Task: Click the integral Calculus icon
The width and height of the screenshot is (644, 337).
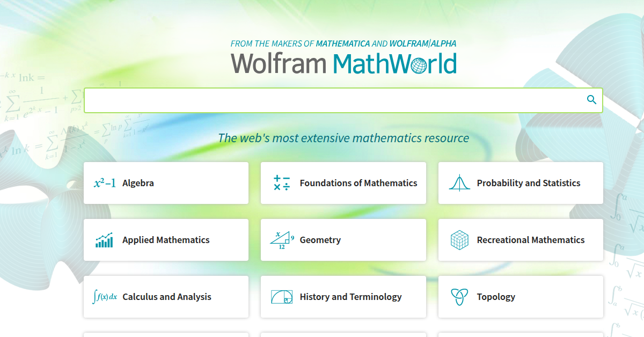Action: pyautogui.click(x=105, y=297)
